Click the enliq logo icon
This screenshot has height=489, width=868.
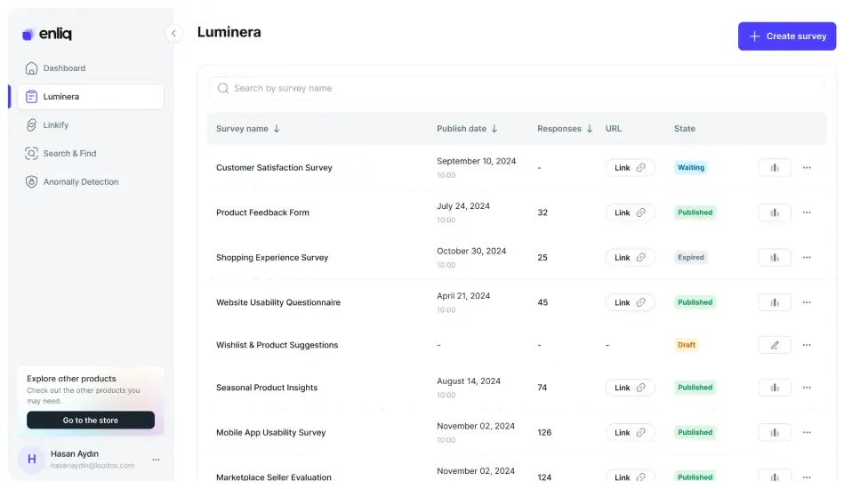pyautogui.click(x=28, y=35)
